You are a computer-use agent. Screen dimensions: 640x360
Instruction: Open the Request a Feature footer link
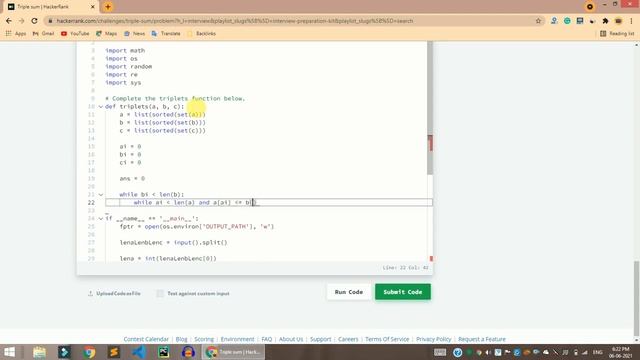click(x=482, y=339)
